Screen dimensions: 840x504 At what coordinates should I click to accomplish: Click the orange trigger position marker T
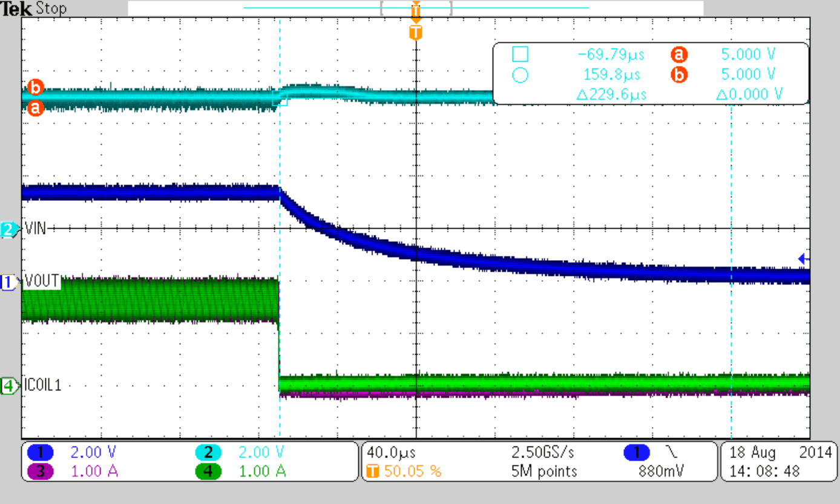[x=415, y=34]
